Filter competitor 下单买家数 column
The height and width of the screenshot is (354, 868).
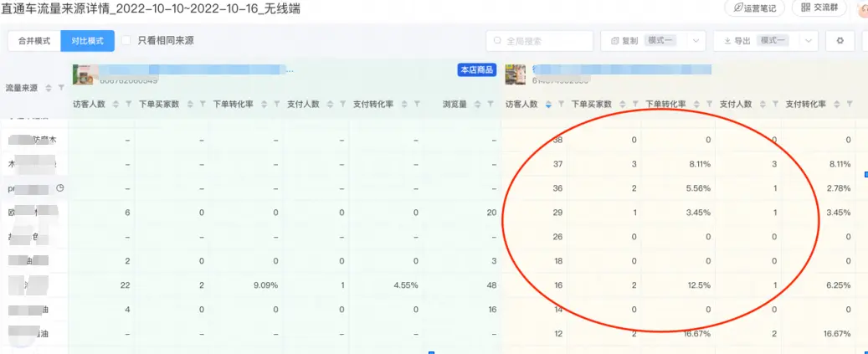point(635,104)
